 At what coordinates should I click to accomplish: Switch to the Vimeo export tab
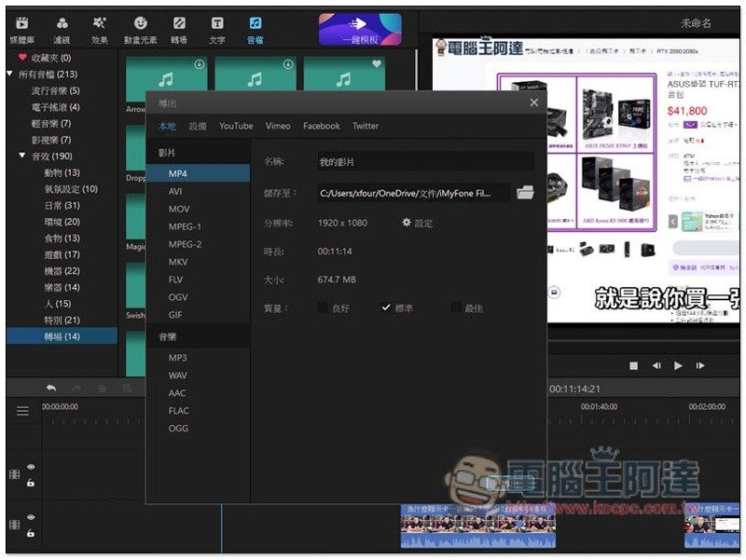(x=278, y=126)
